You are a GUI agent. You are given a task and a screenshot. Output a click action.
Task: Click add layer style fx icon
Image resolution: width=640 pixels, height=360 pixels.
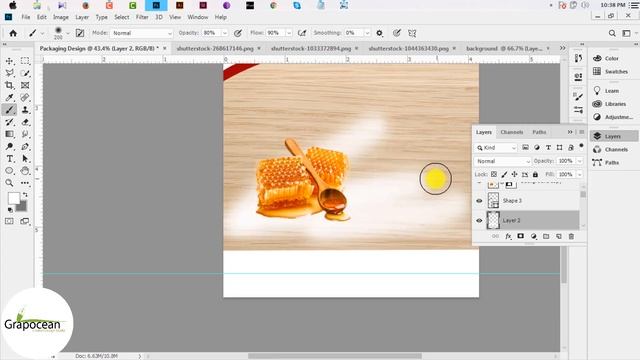coord(508,236)
